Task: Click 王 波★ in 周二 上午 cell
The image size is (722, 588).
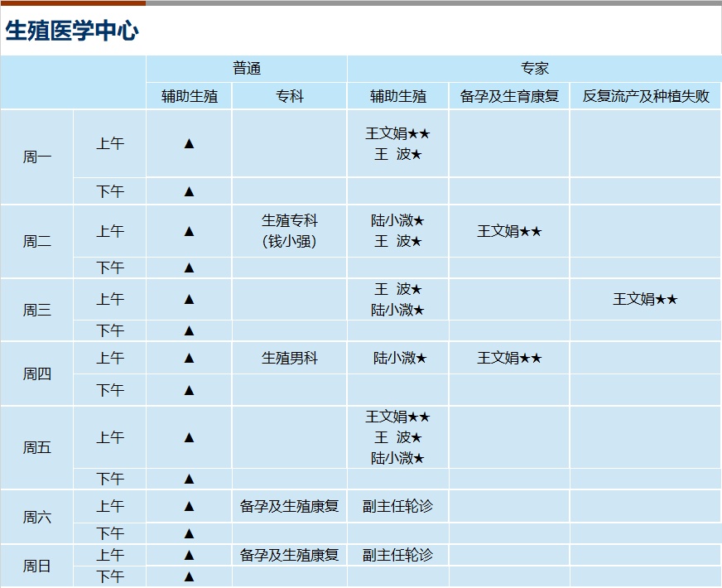Action: coord(397,241)
